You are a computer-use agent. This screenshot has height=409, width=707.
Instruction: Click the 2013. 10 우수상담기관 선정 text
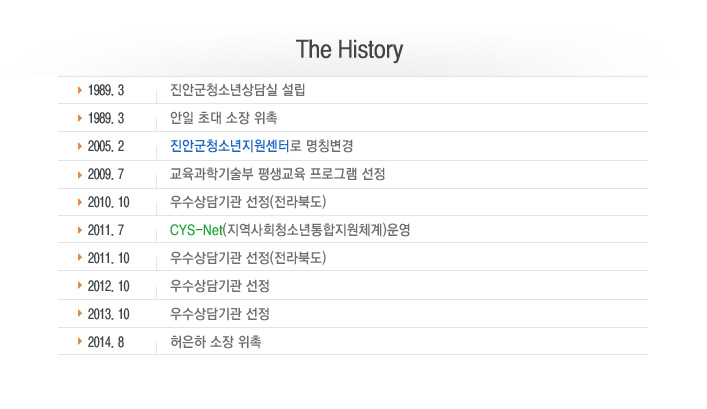[220, 313]
